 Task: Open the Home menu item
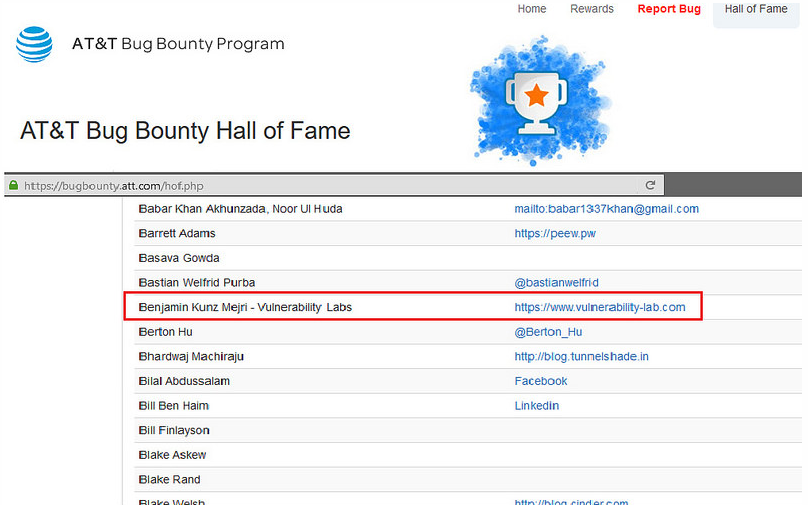pos(531,9)
